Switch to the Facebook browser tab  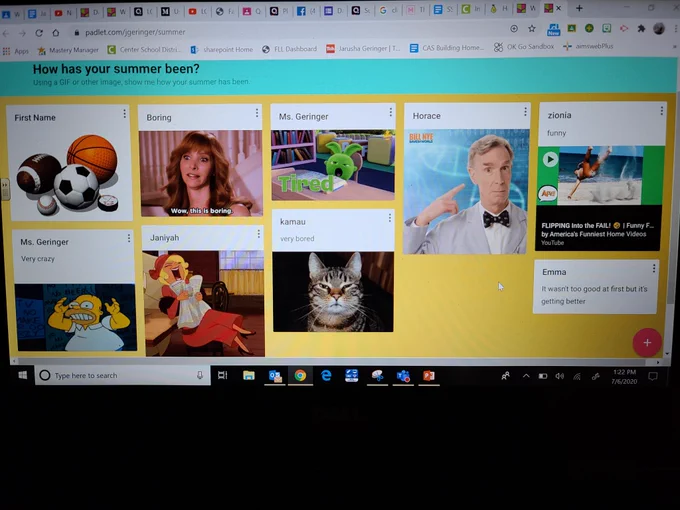pyautogui.click(x=307, y=11)
